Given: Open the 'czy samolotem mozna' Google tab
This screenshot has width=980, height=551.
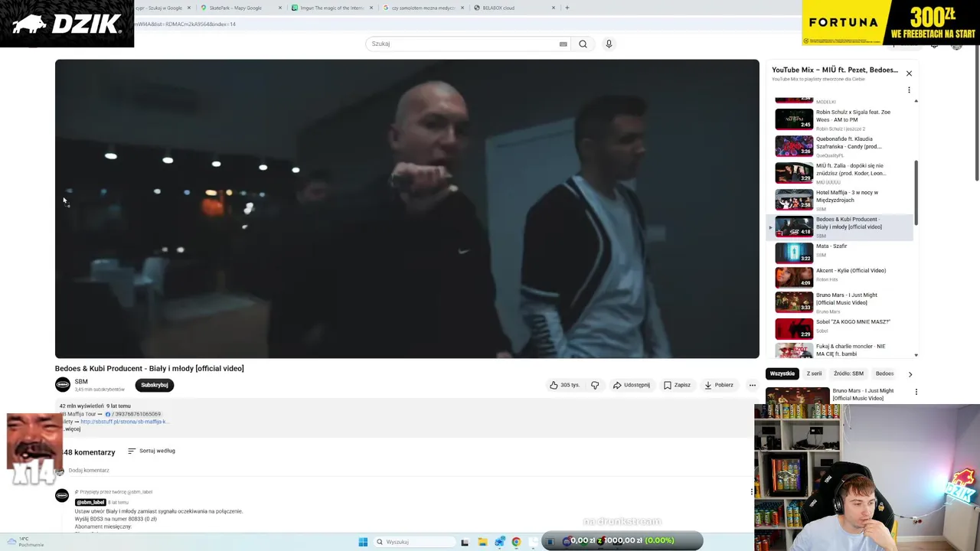Looking at the screenshot, I should pos(423,8).
